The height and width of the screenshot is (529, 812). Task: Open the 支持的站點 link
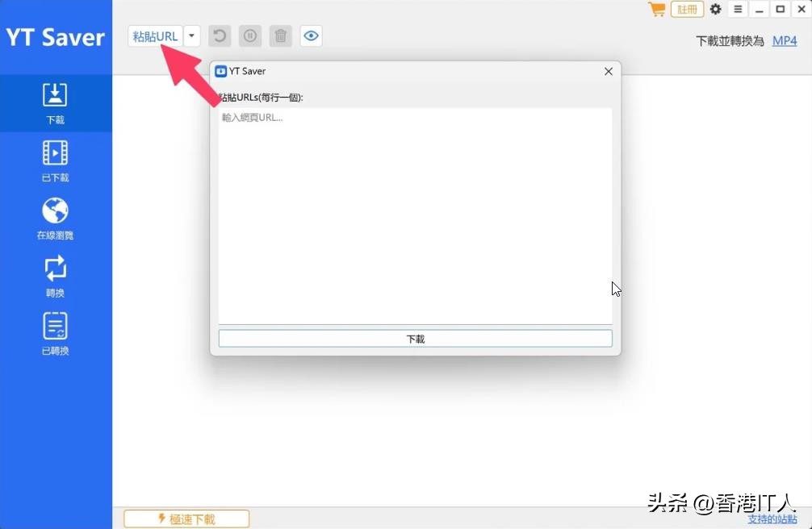772,519
